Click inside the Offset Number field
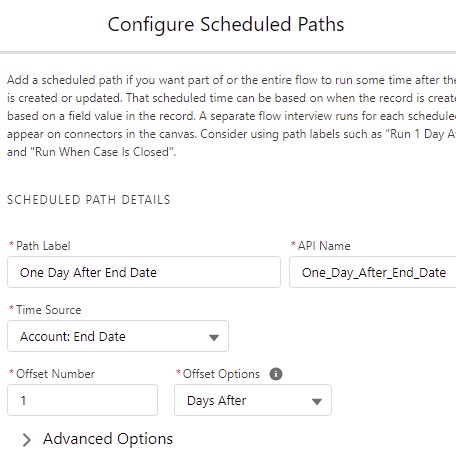This screenshot has width=456, height=470. (82, 400)
